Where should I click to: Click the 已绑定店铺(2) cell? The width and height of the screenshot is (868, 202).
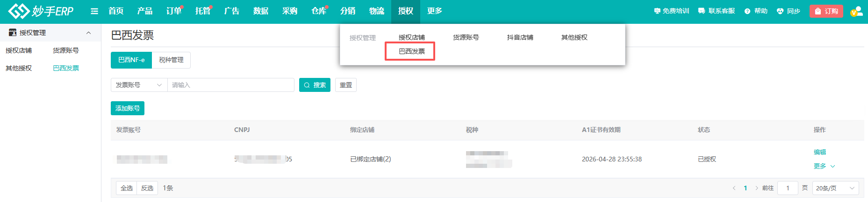point(371,159)
